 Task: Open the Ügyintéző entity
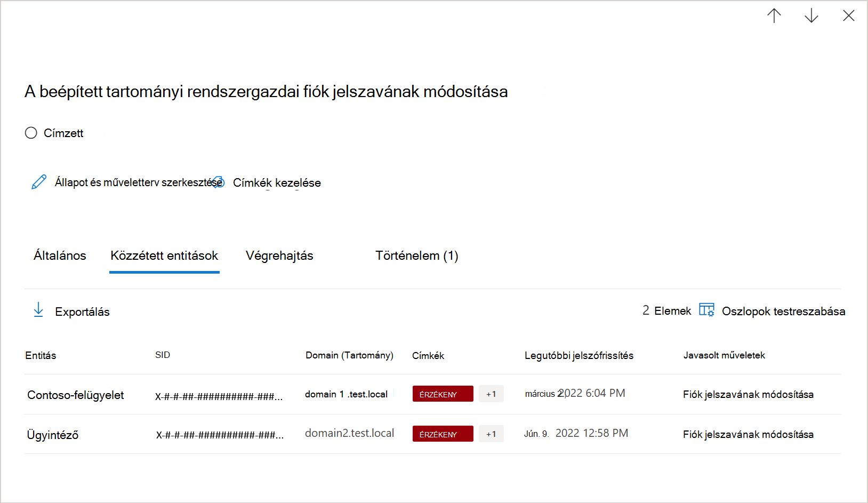coord(53,435)
